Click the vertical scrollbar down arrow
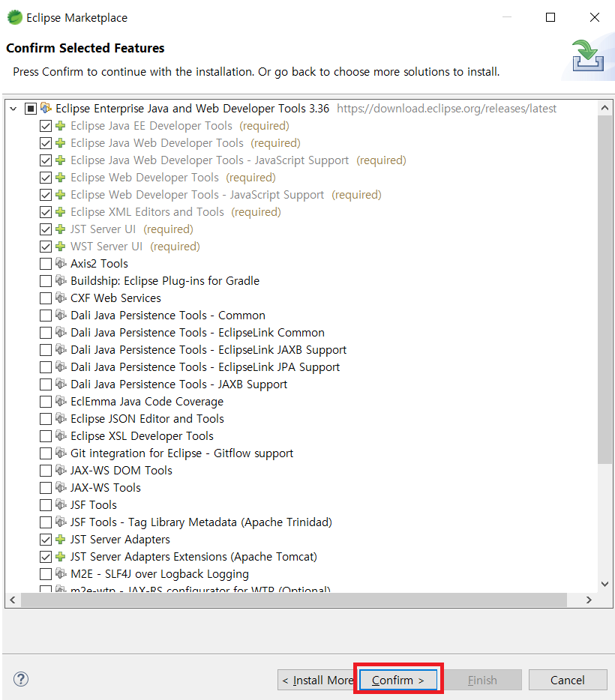 [604, 584]
